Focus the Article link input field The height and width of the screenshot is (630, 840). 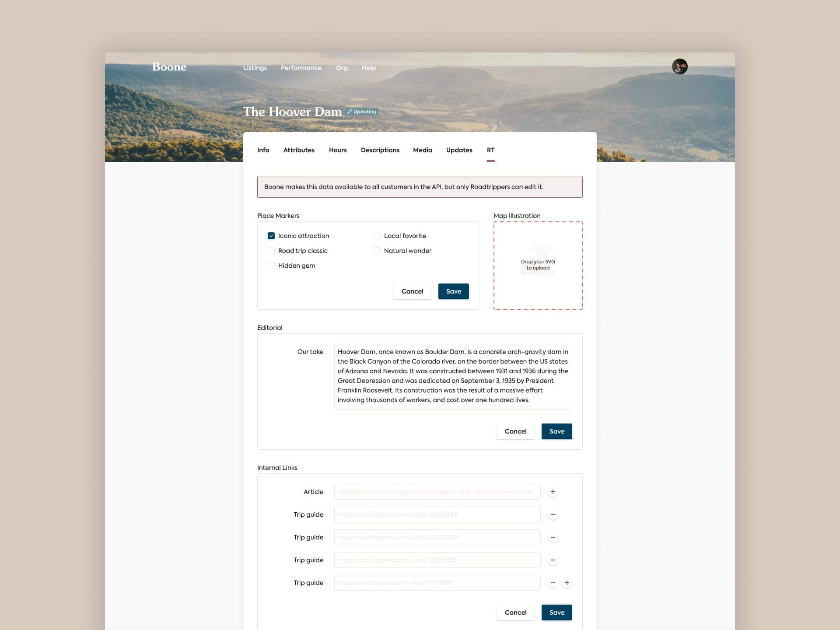click(437, 492)
